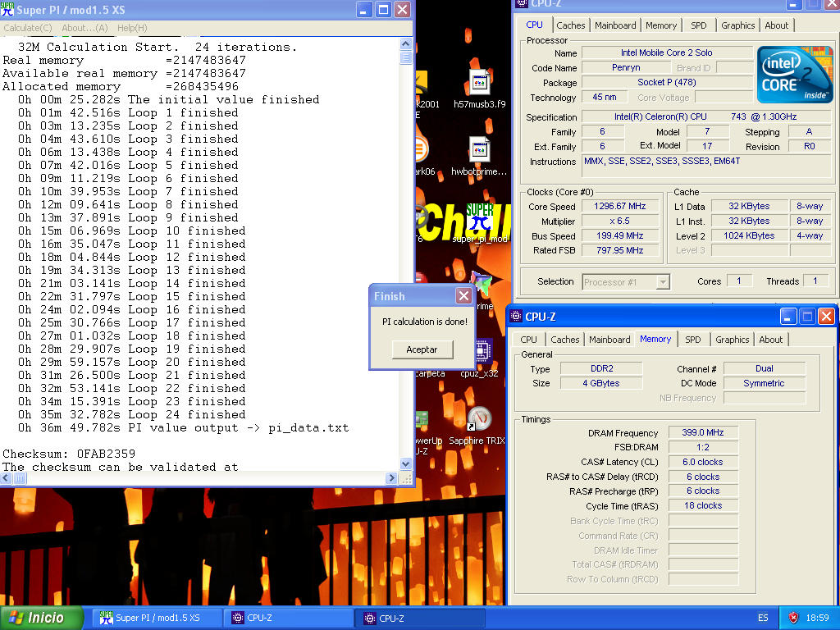Click the Core Speed value 1296.67 MHz
840x630 pixels.
coord(620,206)
